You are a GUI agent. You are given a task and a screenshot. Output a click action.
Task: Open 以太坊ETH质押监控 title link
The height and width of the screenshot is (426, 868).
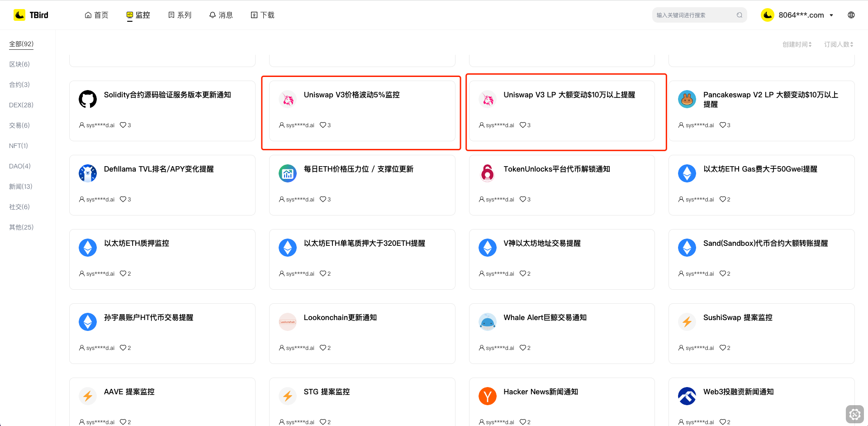coord(136,244)
